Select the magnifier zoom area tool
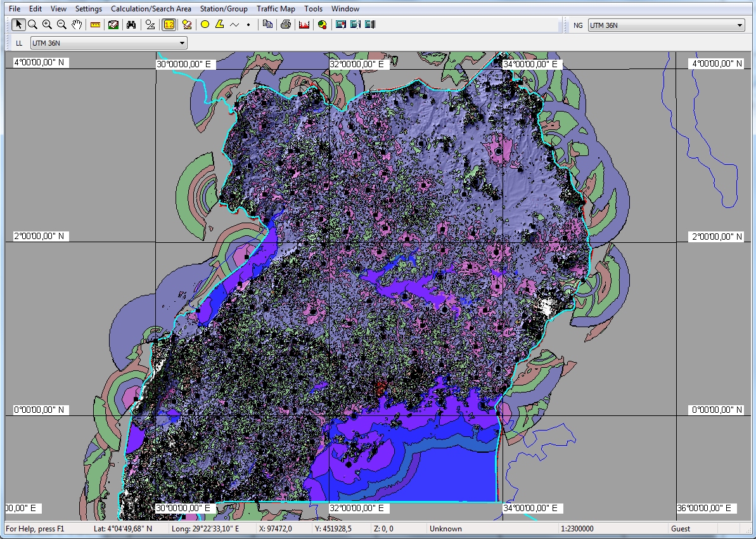Viewport: 756px width, 539px height. pos(32,25)
